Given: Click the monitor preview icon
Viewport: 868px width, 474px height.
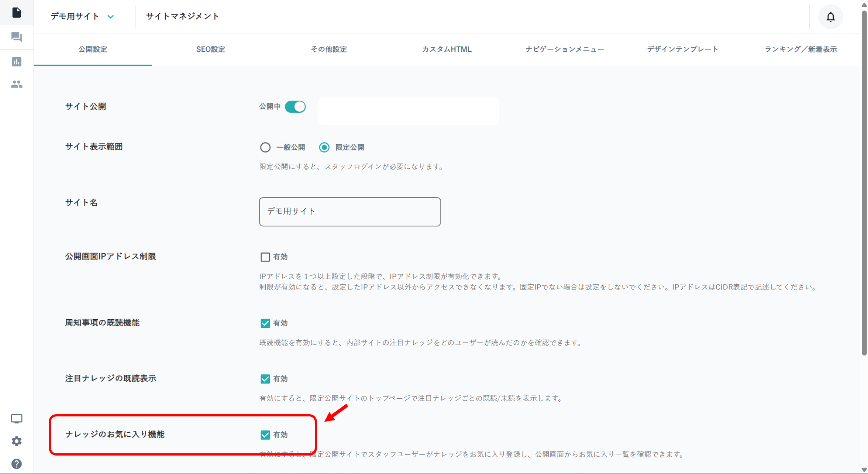Looking at the screenshot, I should click(x=17, y=419).
